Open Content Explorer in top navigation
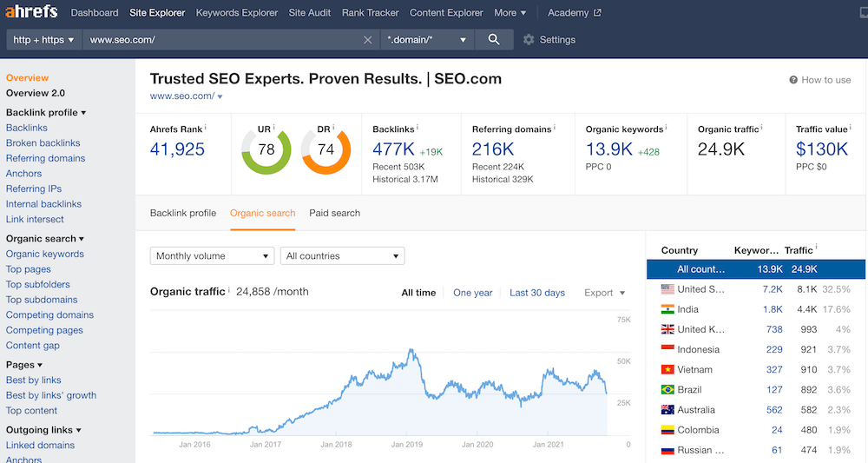 [446, 13]
